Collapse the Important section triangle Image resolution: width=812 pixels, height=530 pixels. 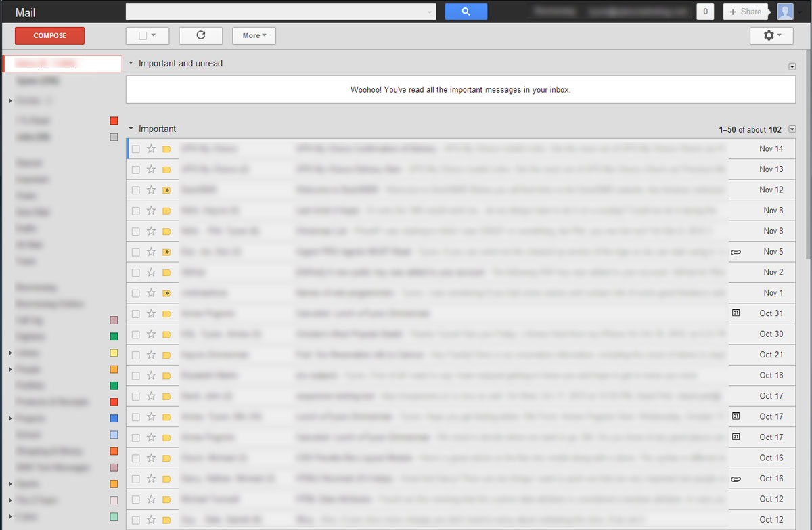click(131, 129)
